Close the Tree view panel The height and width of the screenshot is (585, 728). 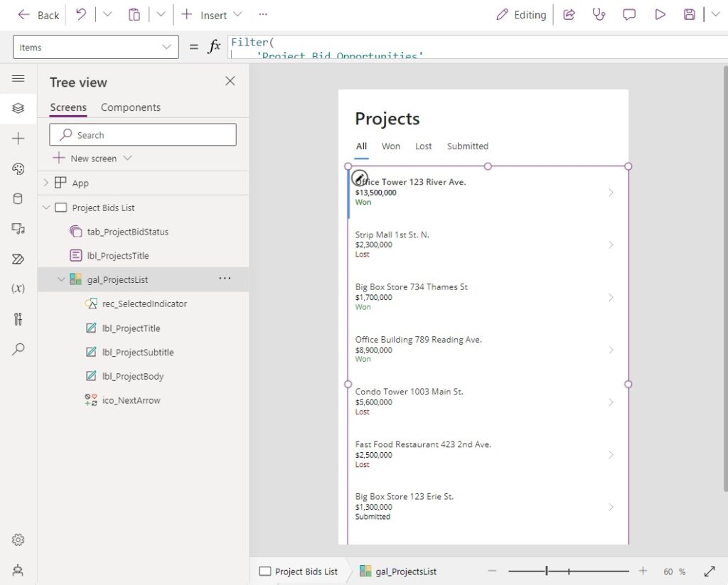point(230,81)
